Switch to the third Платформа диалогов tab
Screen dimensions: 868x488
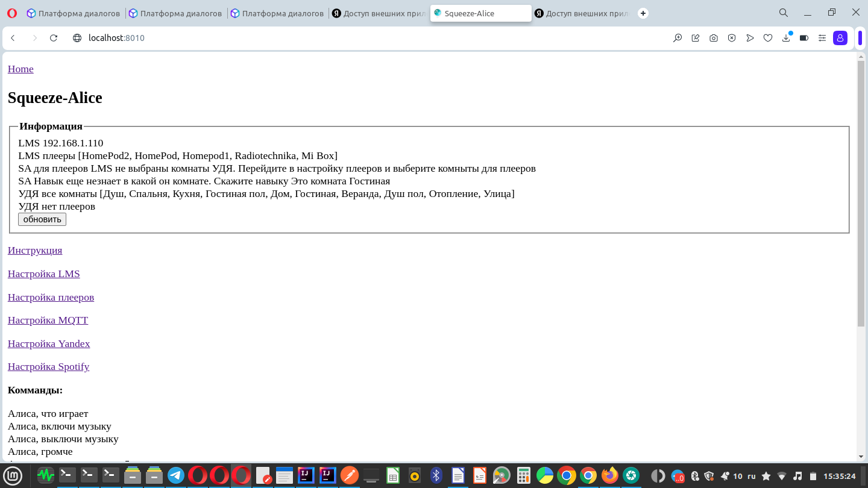(277, 13)
